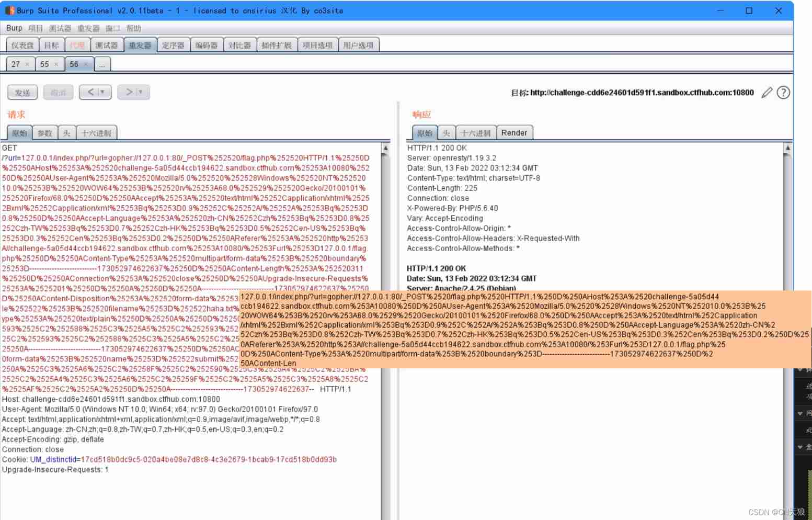Switch to the 对比器 tab
Screen dimensions: 812x520
coord(239,45)
